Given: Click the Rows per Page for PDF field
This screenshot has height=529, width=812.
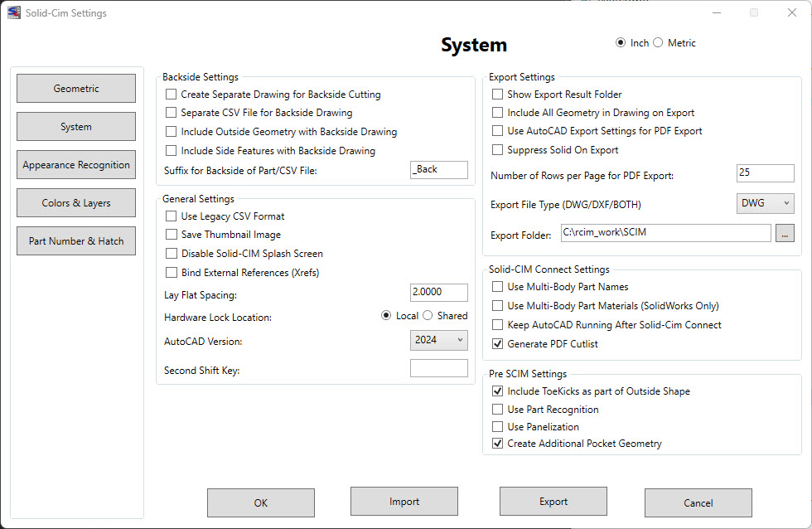Looking at the screenshot, I should click(765, 173).
